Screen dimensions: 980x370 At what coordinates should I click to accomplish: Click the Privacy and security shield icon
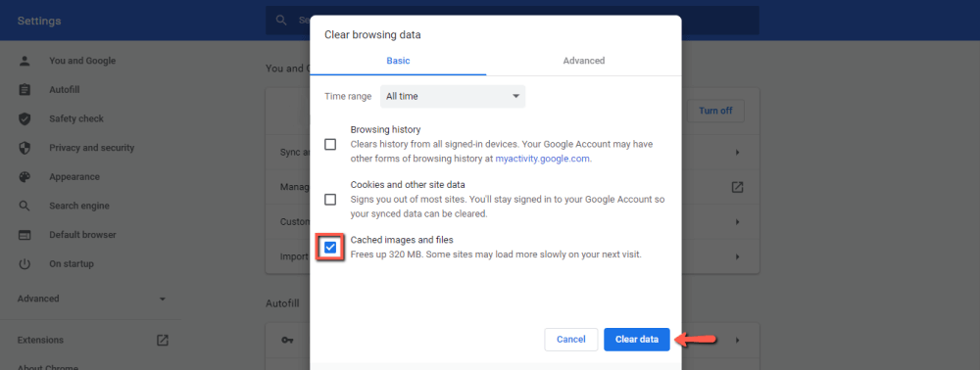[24, 148]
